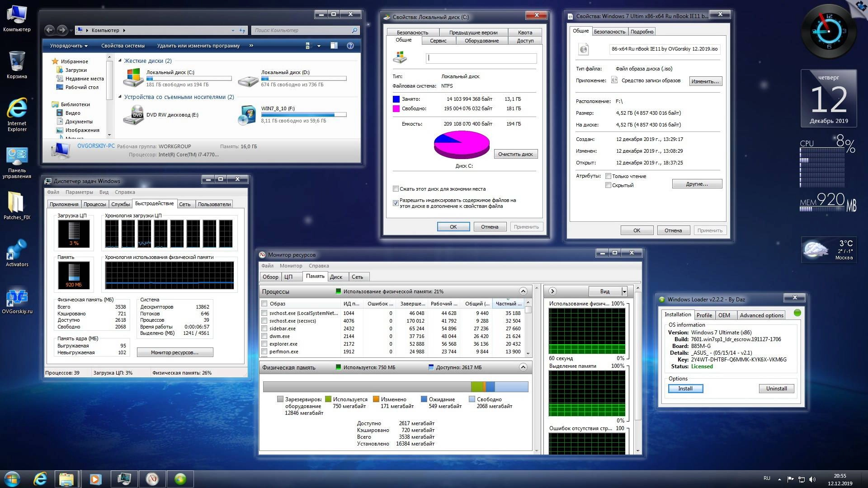Click the disk C label input field
868x488 pixels.
tap(481, 58)
